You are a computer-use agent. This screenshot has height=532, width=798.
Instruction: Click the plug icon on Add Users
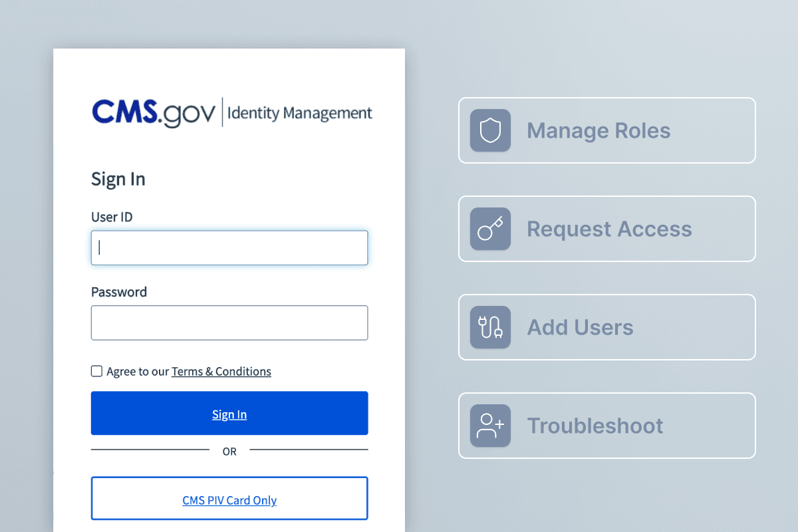[490, 327]
